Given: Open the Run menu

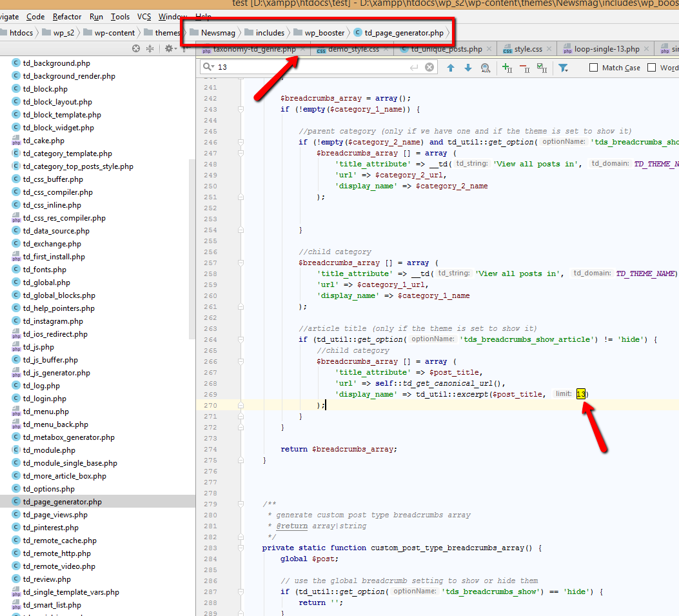Looking at the screenshot, I should pyautogui.click(x=96, y=17).
